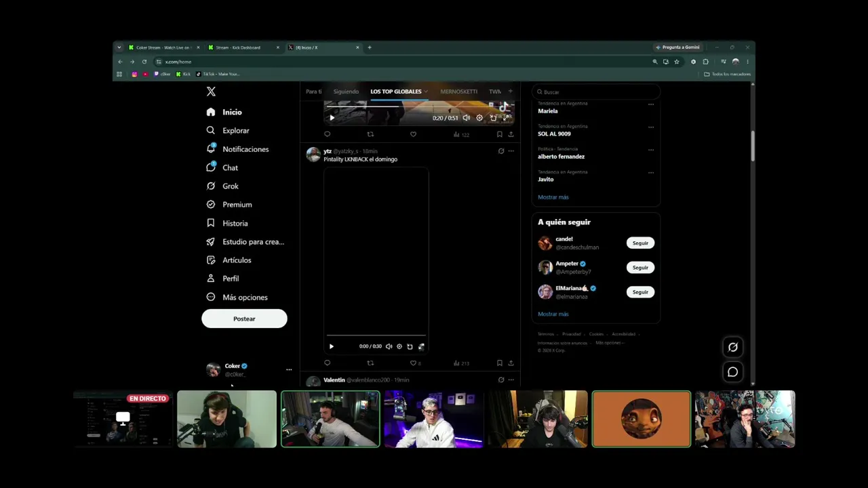868x488 pixels.
Task: Open floating Grok button
Action: (733, 347)
